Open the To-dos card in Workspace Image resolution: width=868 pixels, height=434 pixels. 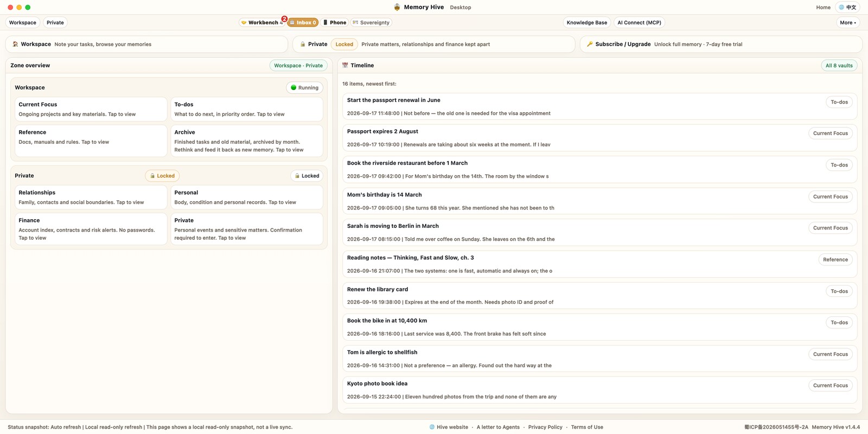point(246,109)
